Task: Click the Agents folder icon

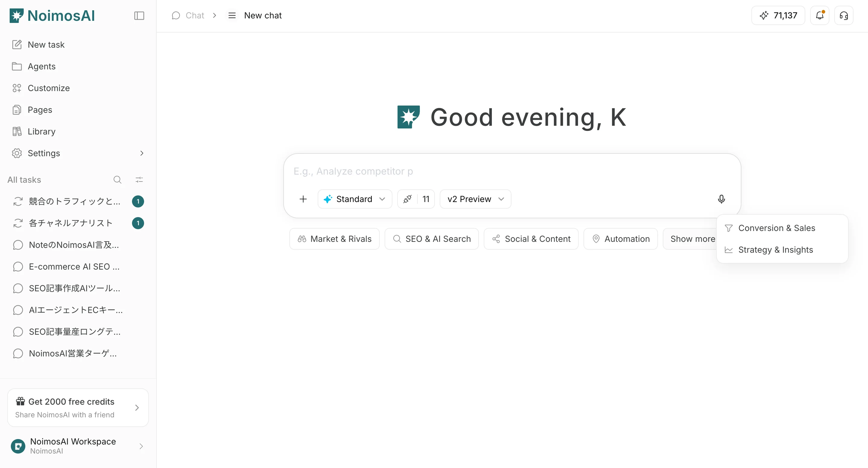Action: coord(17,66)
